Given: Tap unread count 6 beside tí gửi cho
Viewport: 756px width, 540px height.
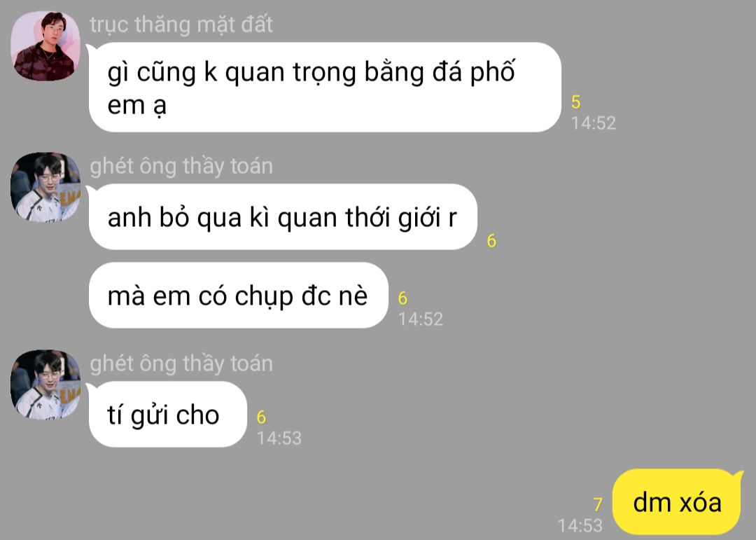Looking at the screenshot, I should pos(261,417).
